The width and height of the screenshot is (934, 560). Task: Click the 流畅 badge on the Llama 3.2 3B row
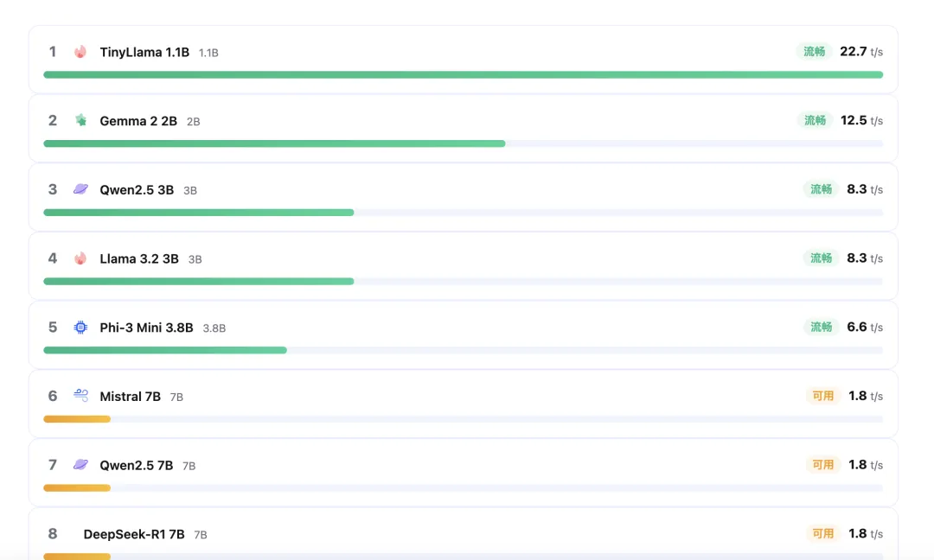821,258
